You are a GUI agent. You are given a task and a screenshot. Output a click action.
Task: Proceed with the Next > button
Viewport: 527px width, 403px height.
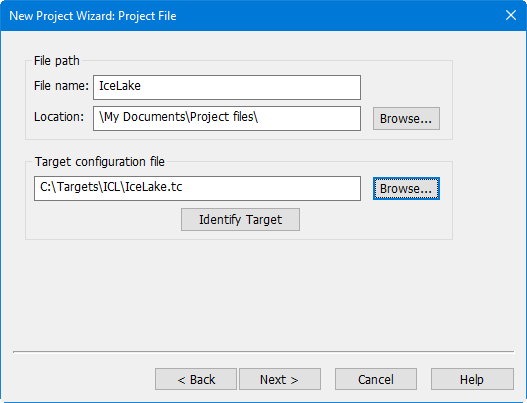point(280,379)
